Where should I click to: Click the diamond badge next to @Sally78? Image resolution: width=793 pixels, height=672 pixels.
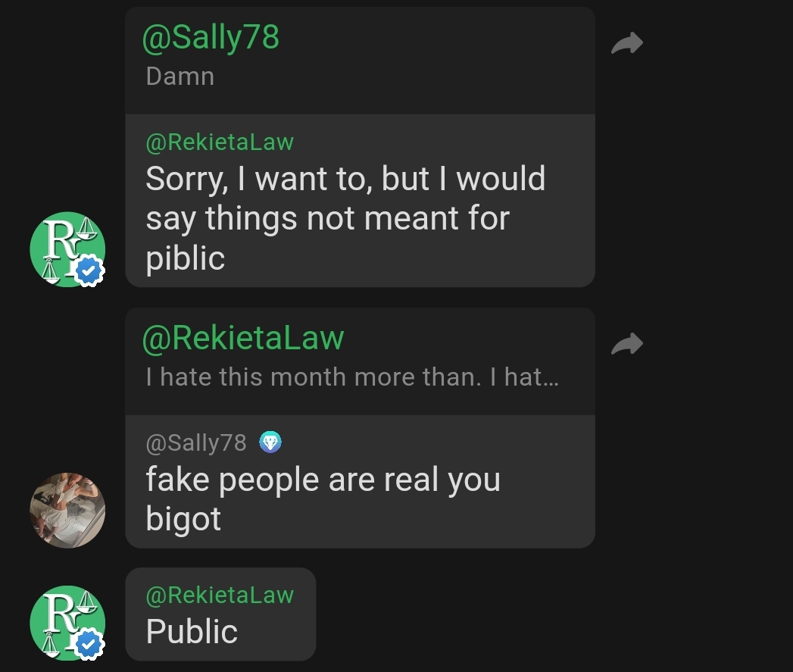(270, 442)
